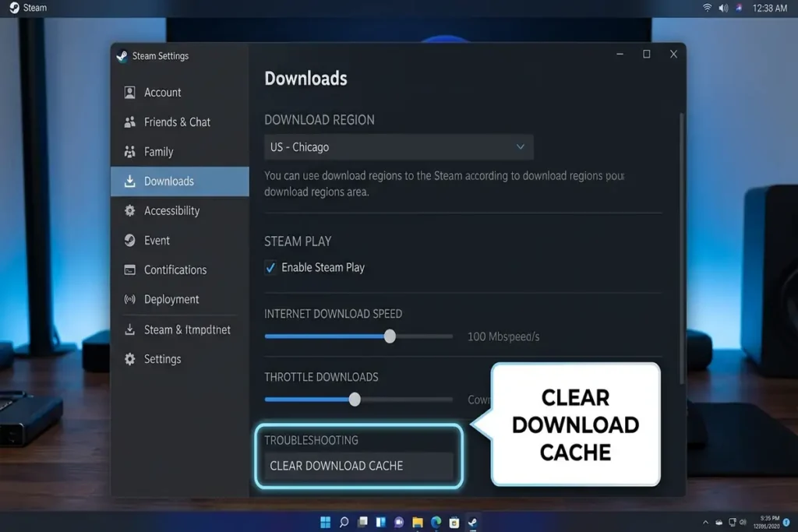
Task: Open the Accessibility settings page
Action: point(180,210)
